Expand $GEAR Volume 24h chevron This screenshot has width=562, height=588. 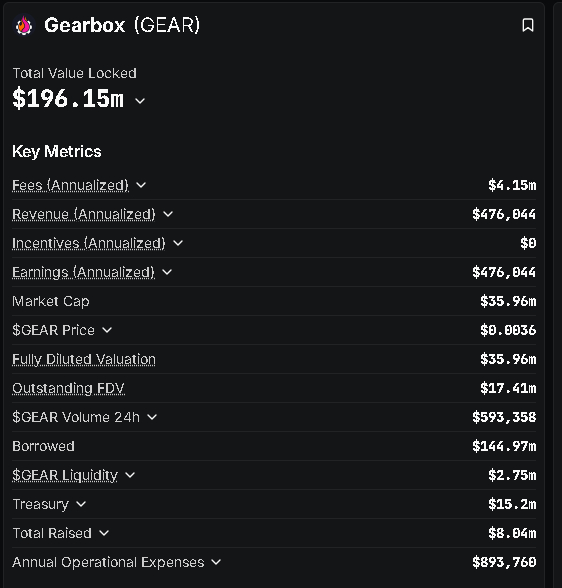[x=152, y=417]
